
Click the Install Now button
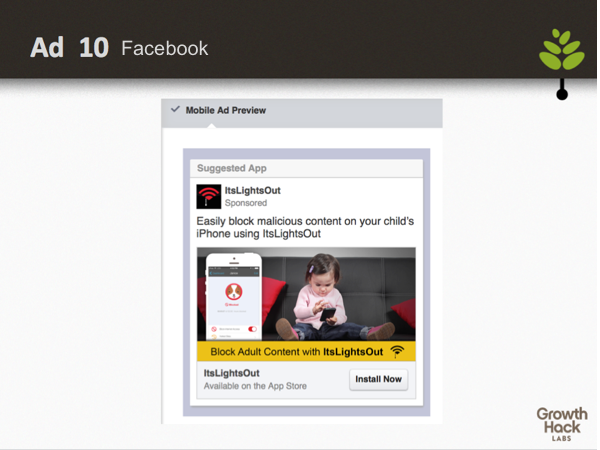(378, 379)
